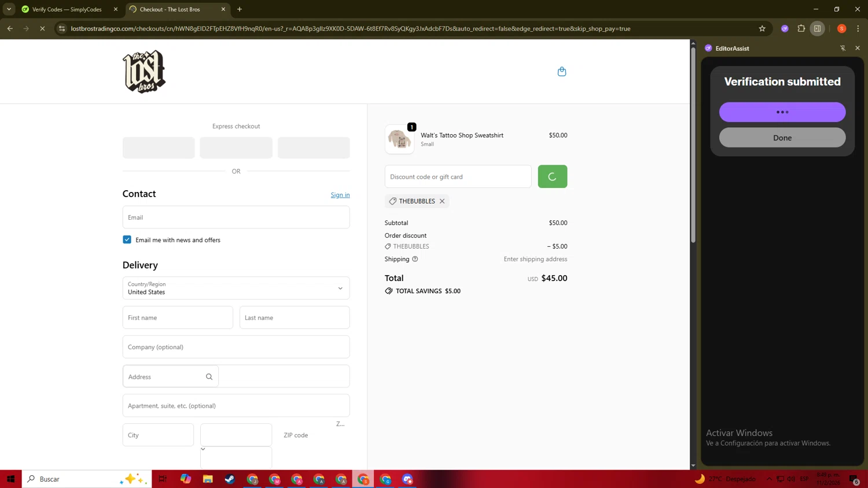Open the Country/Region dropdown
Image resolution: width=868 pixels, height=488 pixels.
pos(236,288)
